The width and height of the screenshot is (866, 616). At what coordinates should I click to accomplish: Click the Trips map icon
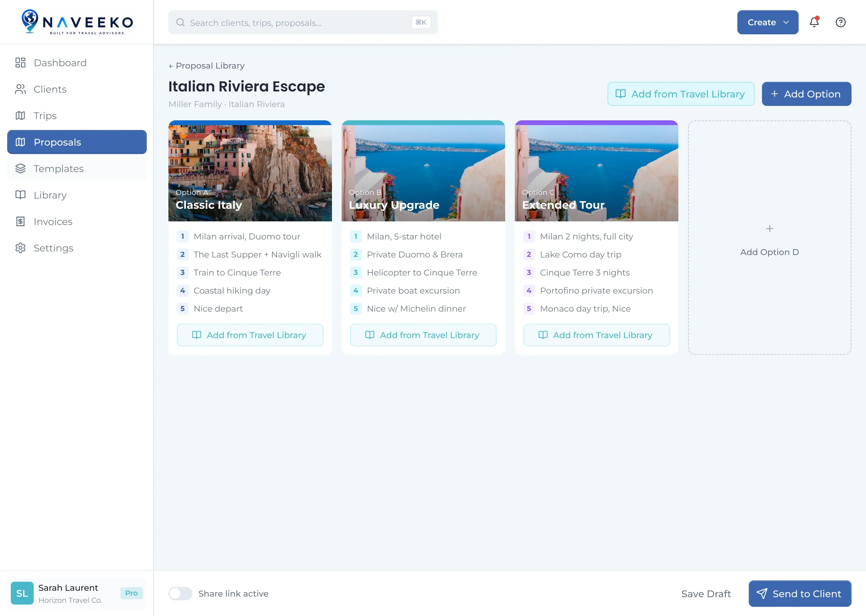tap(20, 116)
